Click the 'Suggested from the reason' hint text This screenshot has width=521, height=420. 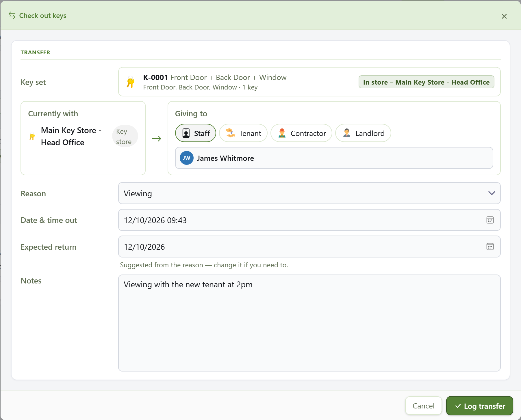coord(204,265)
